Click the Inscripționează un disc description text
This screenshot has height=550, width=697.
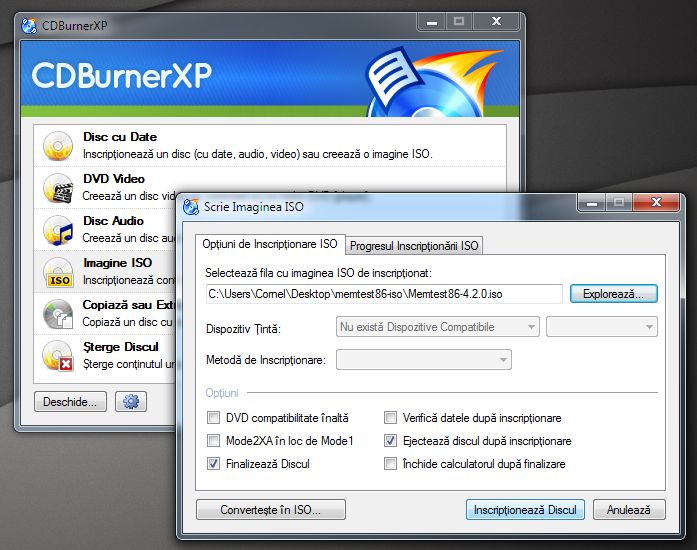258,154
